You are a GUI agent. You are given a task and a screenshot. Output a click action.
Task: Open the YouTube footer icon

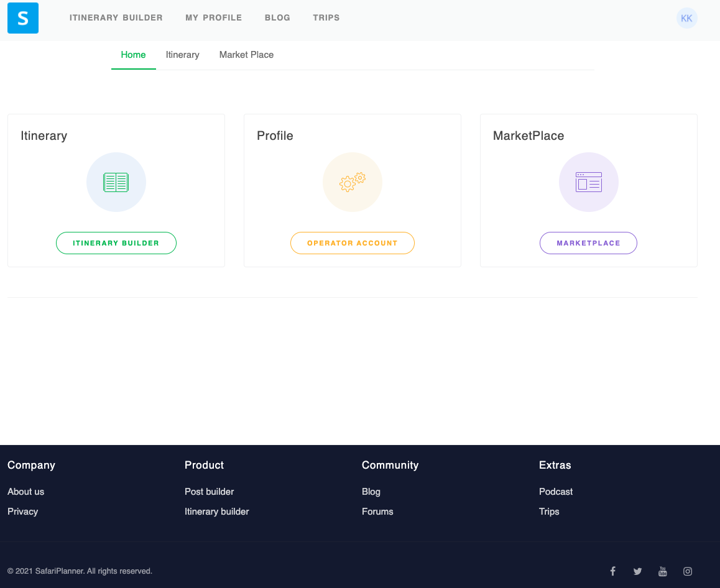(x=663, y=571)
